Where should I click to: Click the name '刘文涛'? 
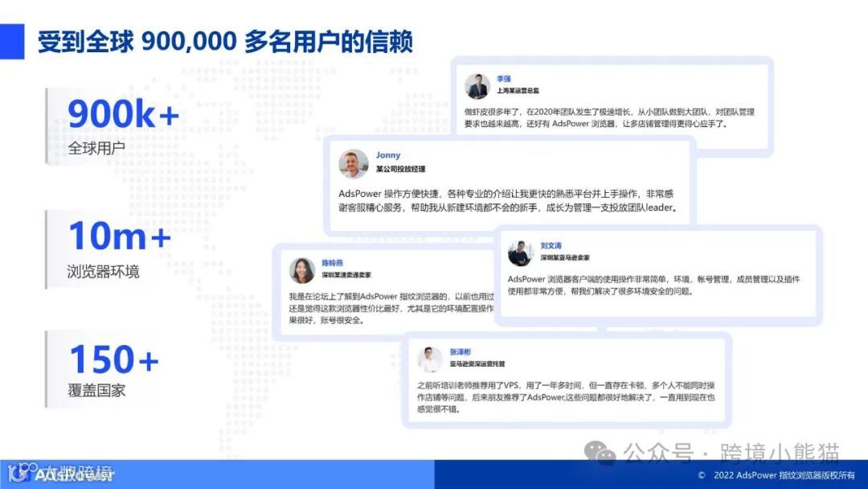point(551,245)
